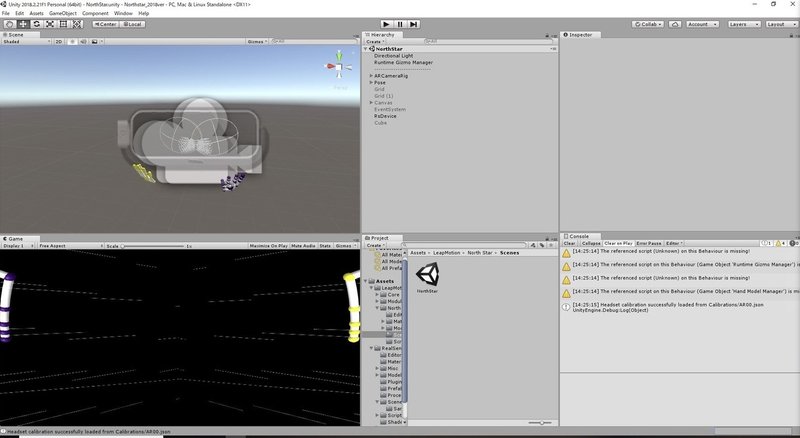Toggle Stats overlay in Game view
The width and height of the screenshot is (800, 438).
pos(325,246)
